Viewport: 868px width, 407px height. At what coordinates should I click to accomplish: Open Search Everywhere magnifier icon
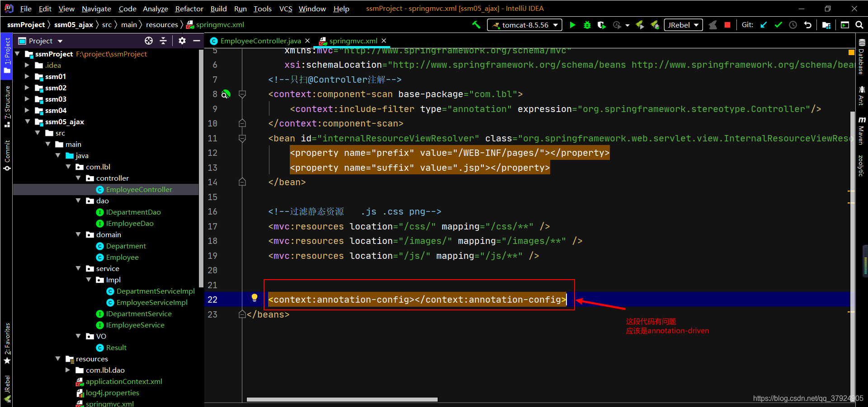pos(859,25)
